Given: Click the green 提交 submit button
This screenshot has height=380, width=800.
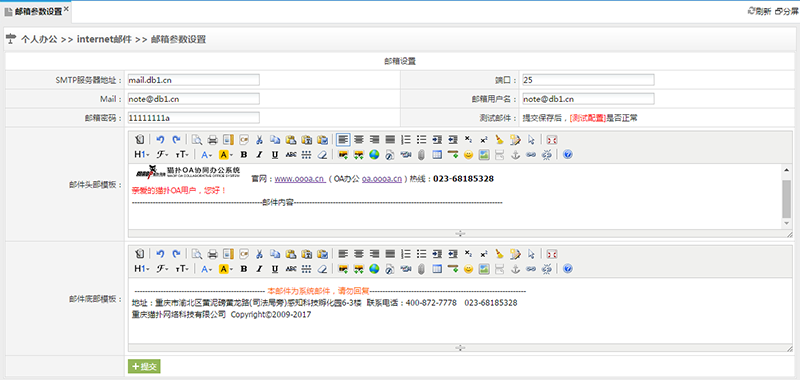Looking at the screenshot, I should pyautogui.click(x=144, y=367).
